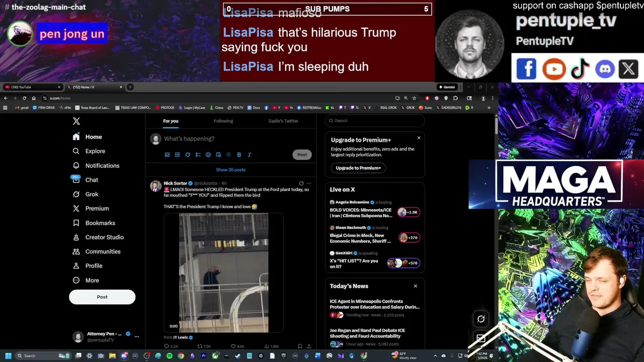Close the Today's News panel
The width and height of the screenshot is (644, 362).
416,286
